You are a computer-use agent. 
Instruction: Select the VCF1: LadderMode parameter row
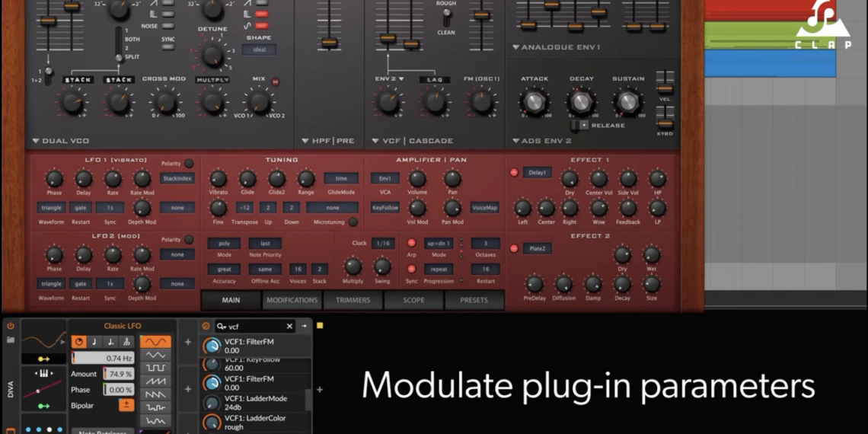[x=253, y=403]
